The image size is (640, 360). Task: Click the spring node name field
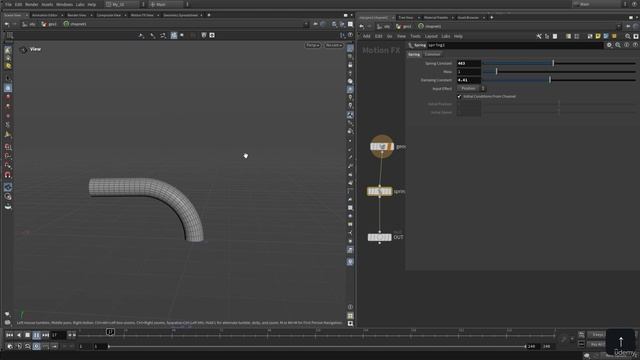coord(515,45)
